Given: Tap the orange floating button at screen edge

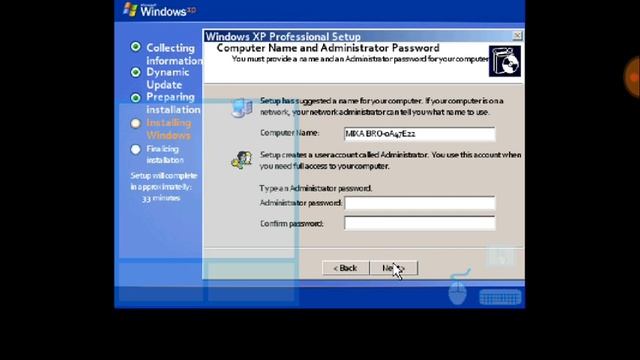Looking at the screenshot, I should click(x=633, y=78).
